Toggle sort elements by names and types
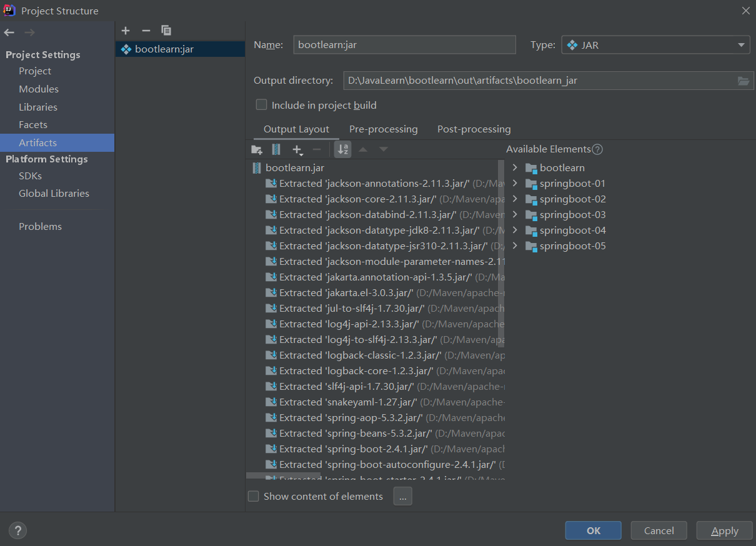 pos(343,149)
